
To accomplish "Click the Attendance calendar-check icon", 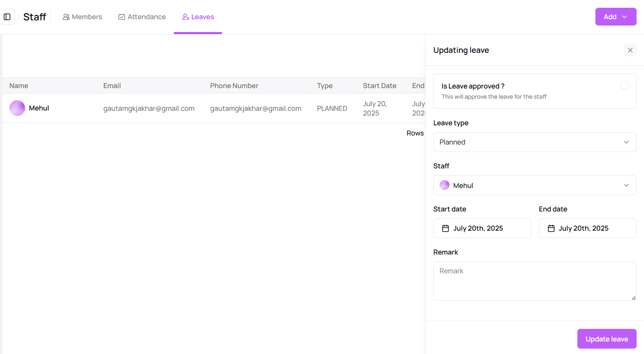I will coord(122,17).
